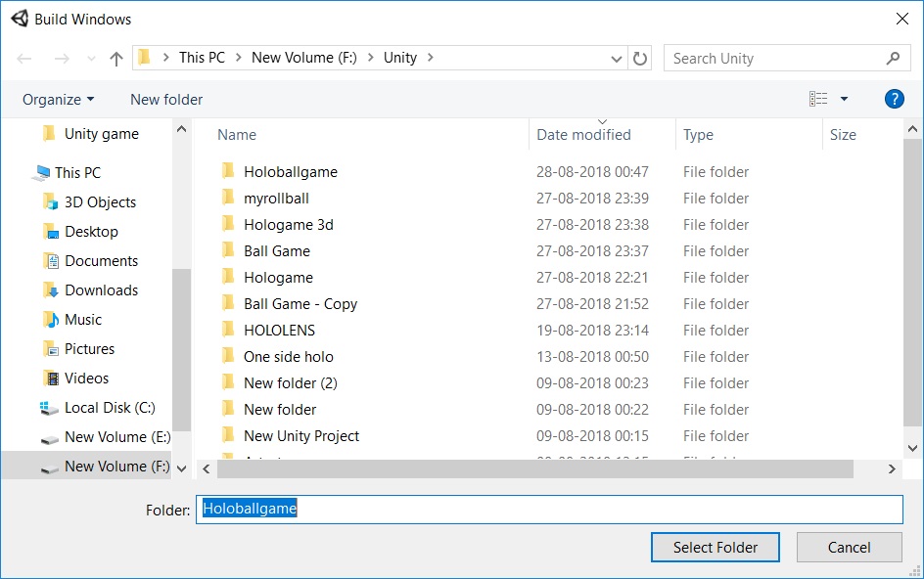Screen dimensions: 924x579
Task: Select This PC in the sidebar
Action: click(x=69, y=172)
